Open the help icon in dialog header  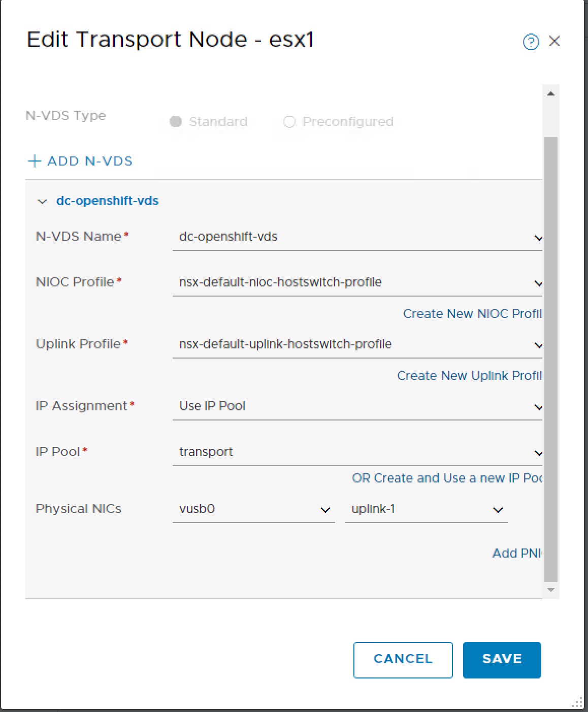[531, 42]
